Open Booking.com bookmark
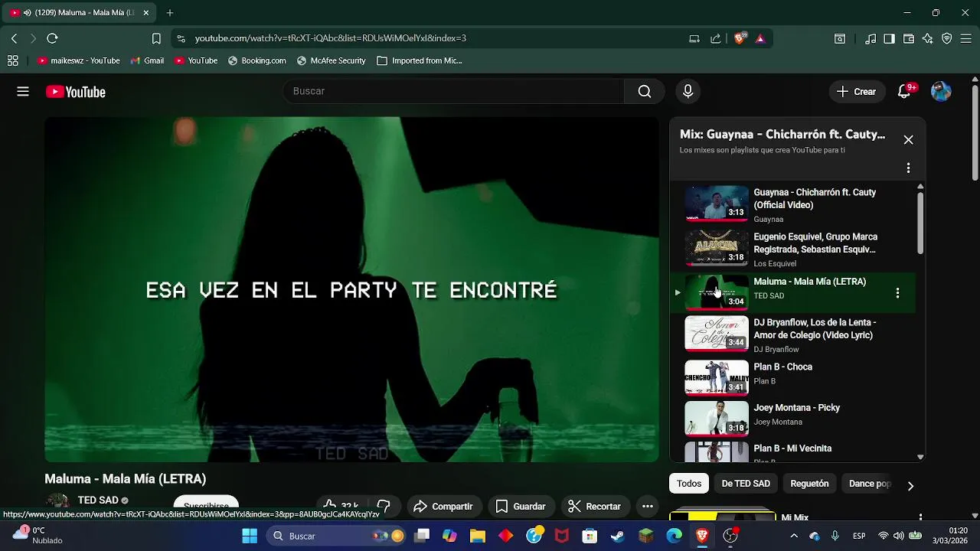This screenshot has width=980, height=551. click(x=256, y=60)
